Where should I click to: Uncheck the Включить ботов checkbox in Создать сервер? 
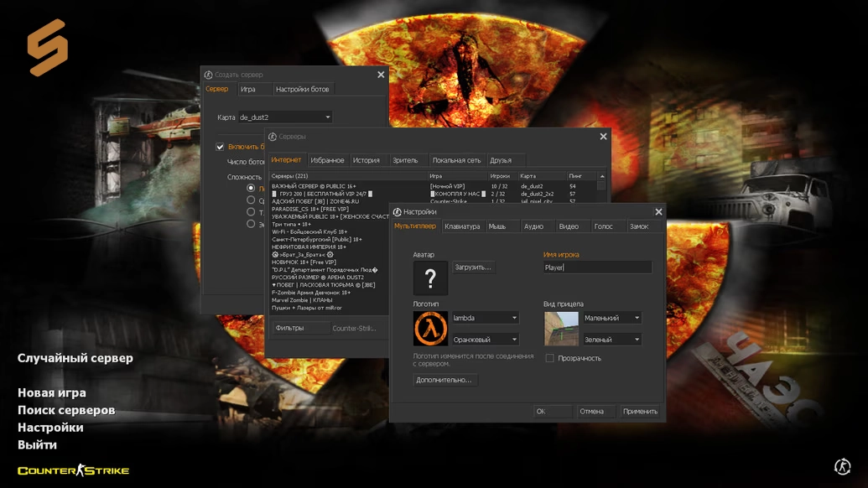(x=220, y=147)
